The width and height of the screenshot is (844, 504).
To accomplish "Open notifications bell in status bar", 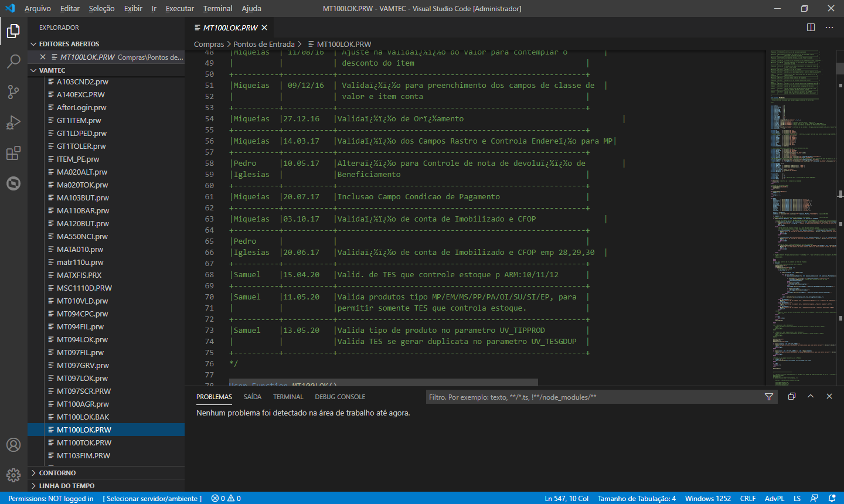I will (x=832, y=498).
